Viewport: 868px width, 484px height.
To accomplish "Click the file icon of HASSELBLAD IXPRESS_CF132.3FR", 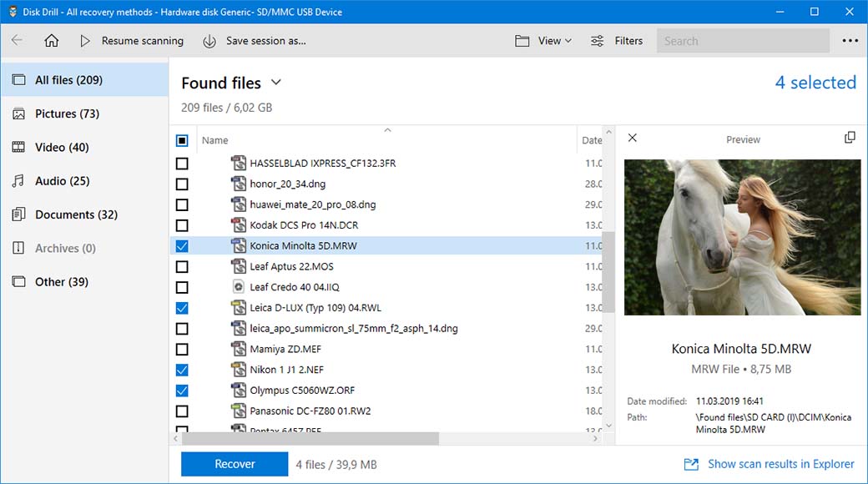I will click(239, 164).
